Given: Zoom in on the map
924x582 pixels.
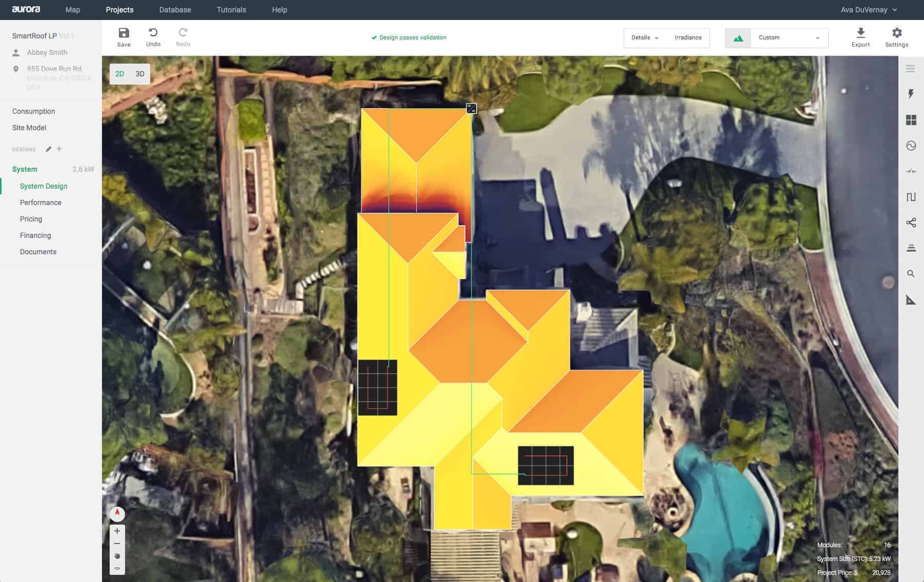Looking at the screenshot, I should click(x=117, y=531).
